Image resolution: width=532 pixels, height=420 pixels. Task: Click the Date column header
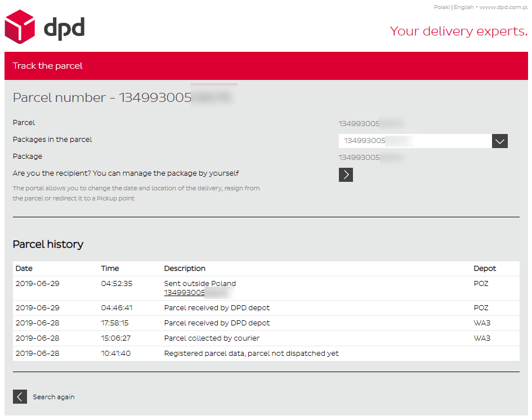[x=24, y=269]
